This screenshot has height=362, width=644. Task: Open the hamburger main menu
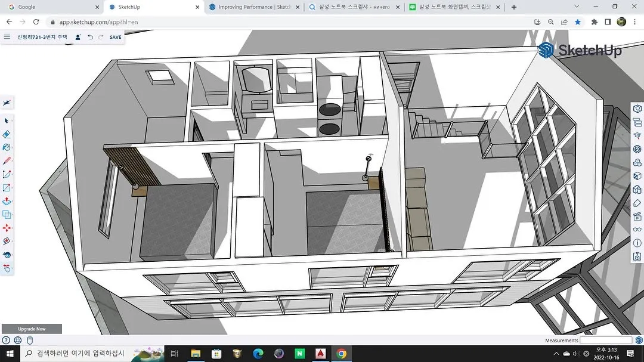[7, 37]
